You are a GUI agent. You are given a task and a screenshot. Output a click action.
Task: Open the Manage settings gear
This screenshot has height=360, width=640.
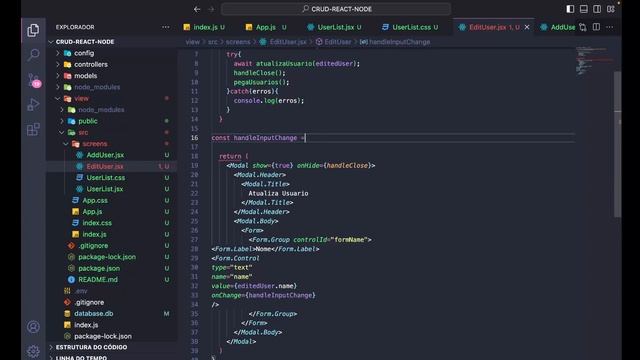(33, 351)
